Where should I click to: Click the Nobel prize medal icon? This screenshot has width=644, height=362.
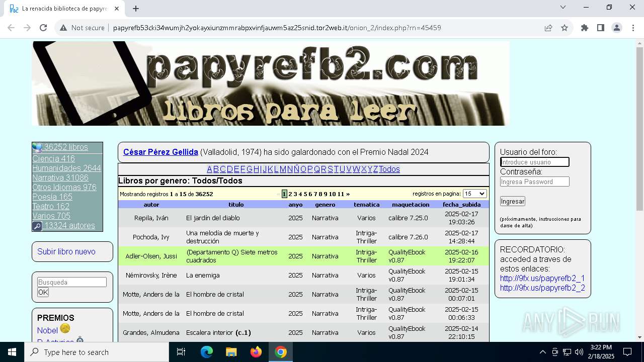tap(65, 328)
